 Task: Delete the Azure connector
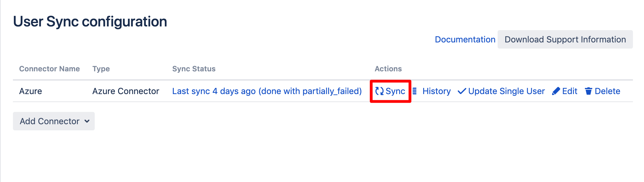pos(607,91)
